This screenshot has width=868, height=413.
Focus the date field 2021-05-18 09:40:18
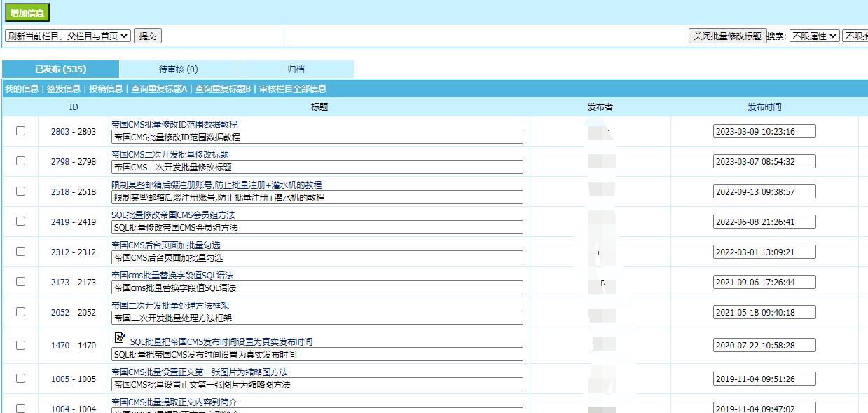(x=764, y=312)
